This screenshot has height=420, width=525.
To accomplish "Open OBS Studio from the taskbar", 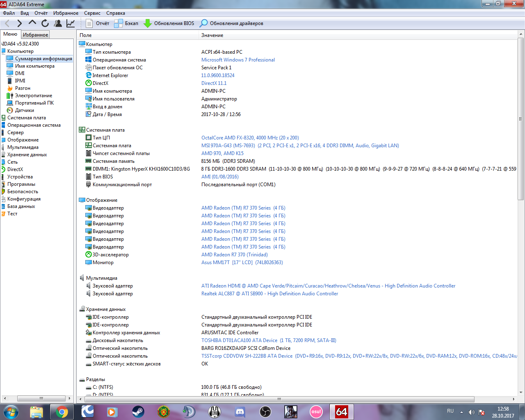I will tap(265, 411).
